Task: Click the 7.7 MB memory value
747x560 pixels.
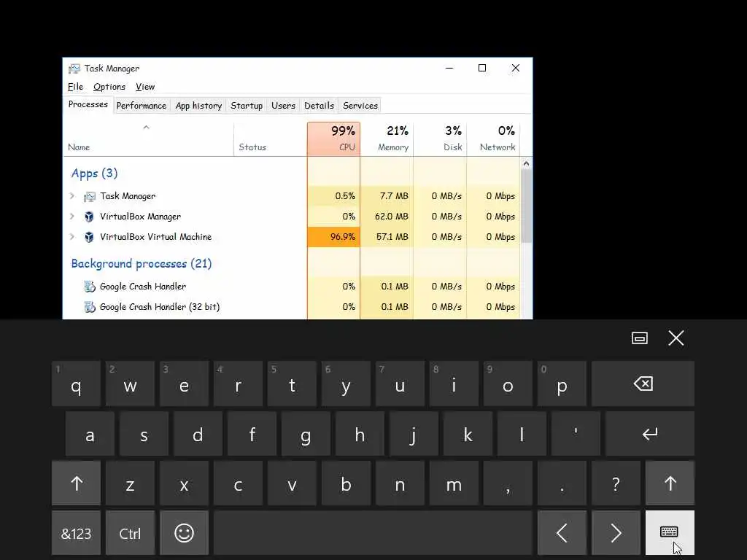Action: (394, 196)
